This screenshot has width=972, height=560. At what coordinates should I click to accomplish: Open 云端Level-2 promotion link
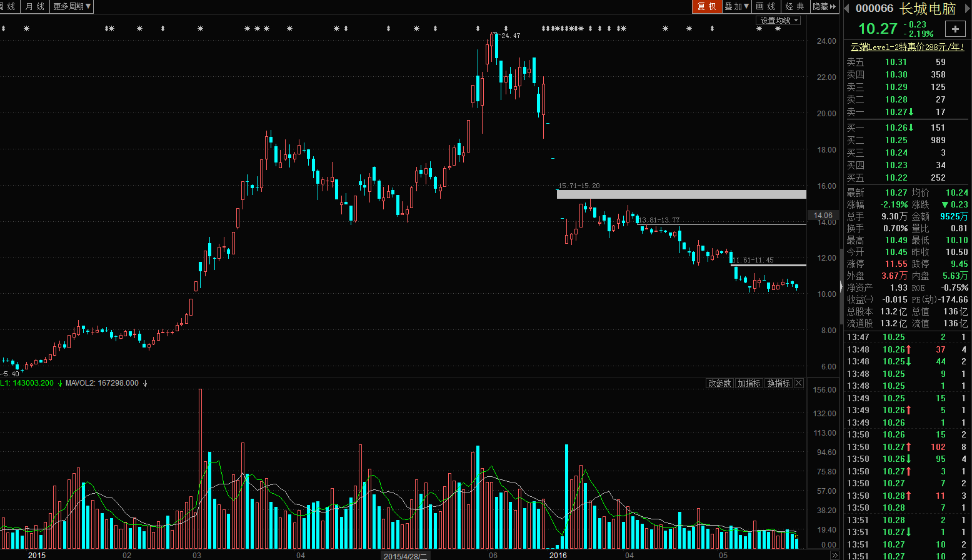[907, 47]
